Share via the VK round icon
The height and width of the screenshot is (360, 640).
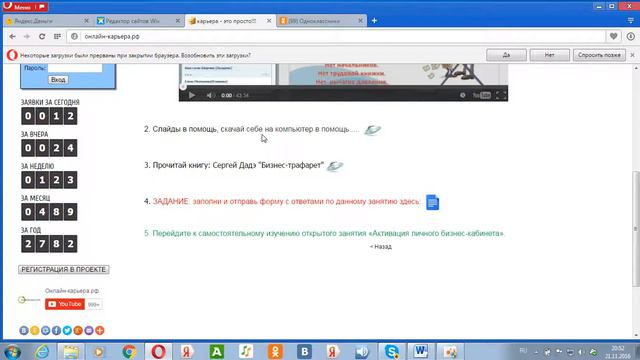[24, 330]
